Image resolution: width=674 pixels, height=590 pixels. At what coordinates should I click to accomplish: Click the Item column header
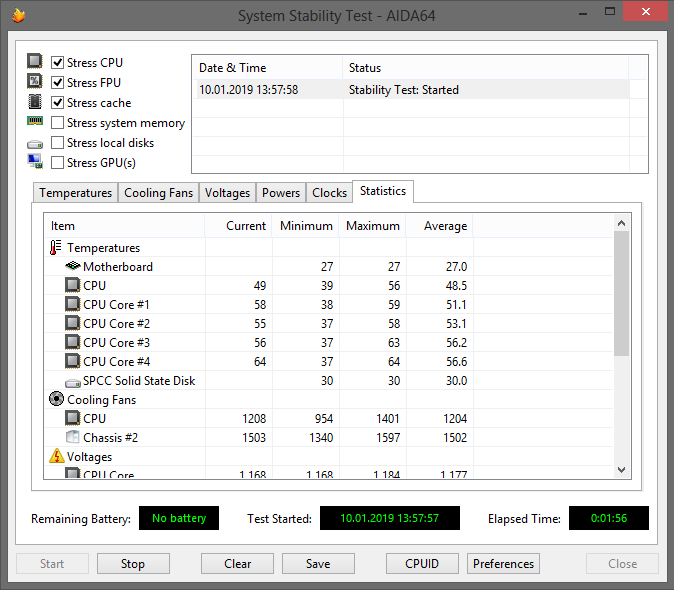(125, 226)
